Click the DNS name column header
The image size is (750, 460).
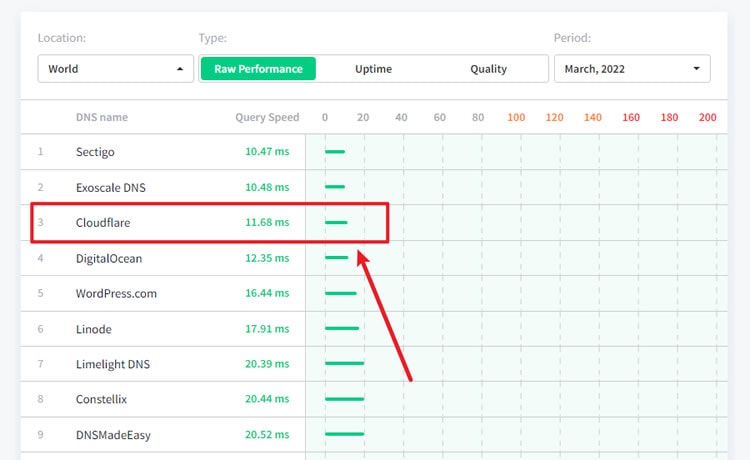102,117
